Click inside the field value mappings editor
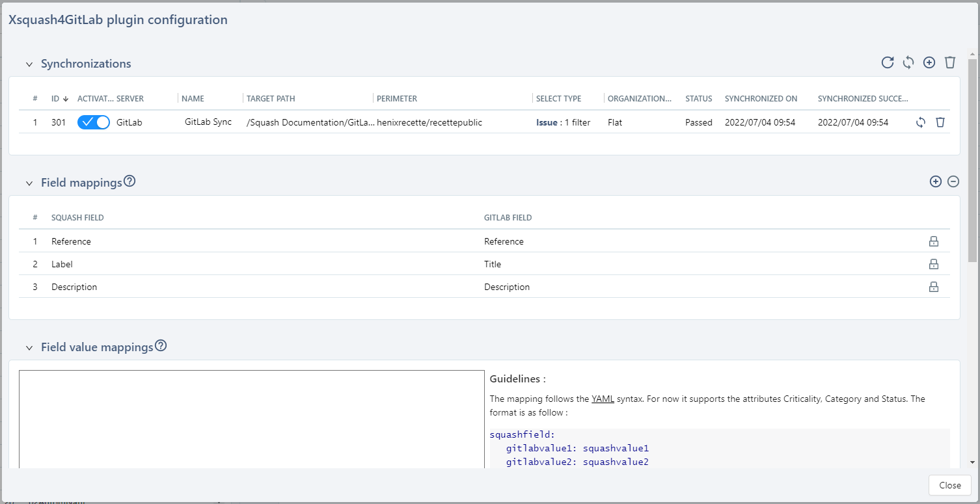980x504 pixels. tap(252, 416)
